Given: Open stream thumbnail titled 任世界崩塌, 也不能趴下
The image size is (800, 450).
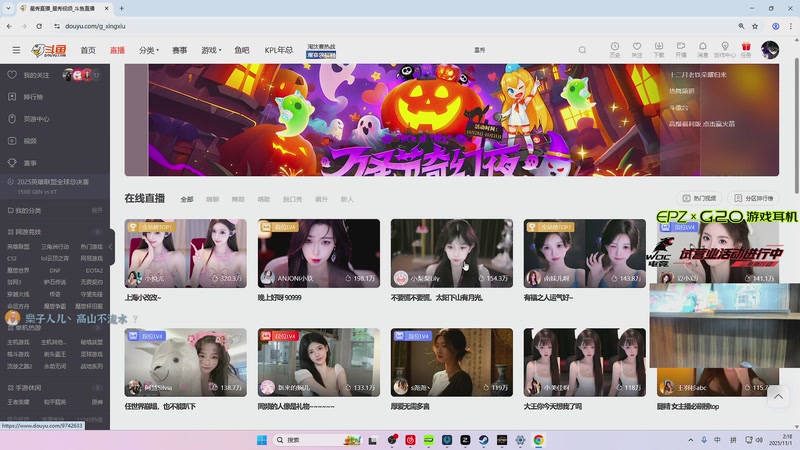Looking at the screenshot, I should pos(186,362).
